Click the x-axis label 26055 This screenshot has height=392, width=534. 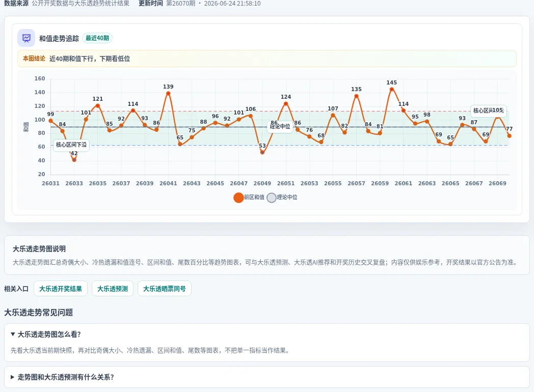point(333,183)
